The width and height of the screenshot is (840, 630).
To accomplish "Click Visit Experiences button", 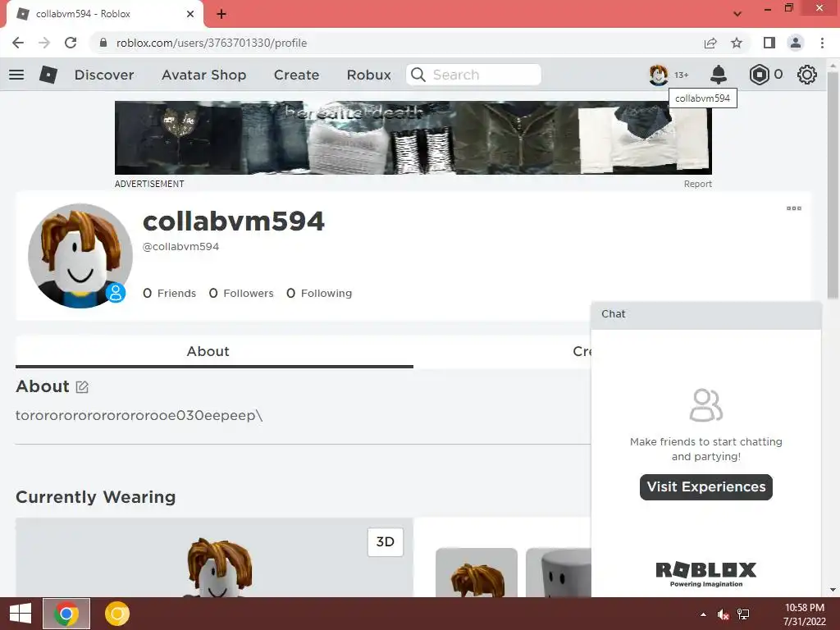I will coord(706,487).
